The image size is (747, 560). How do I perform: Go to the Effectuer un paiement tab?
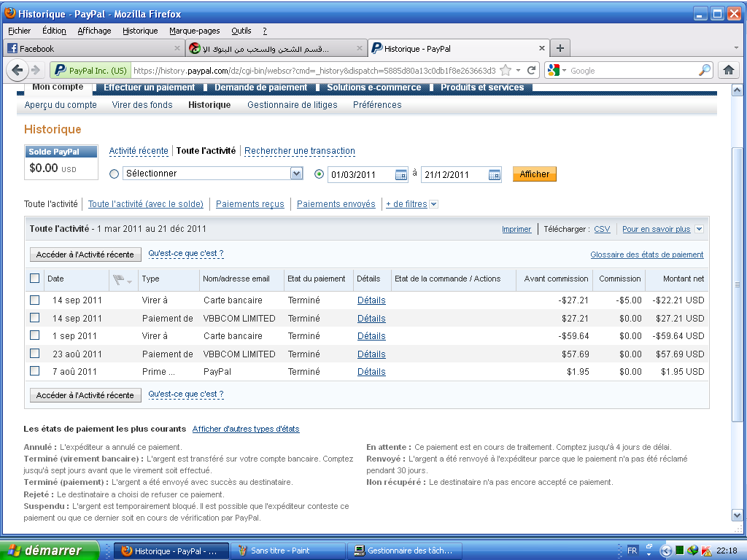[x=149, y=87]
